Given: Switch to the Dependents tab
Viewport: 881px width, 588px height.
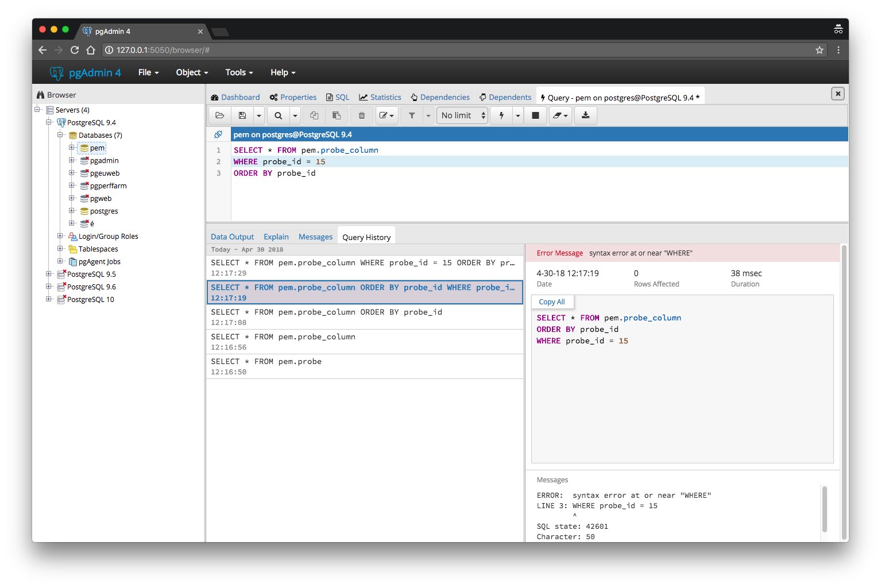Looking at the screenshot, I should click(505, 97).
